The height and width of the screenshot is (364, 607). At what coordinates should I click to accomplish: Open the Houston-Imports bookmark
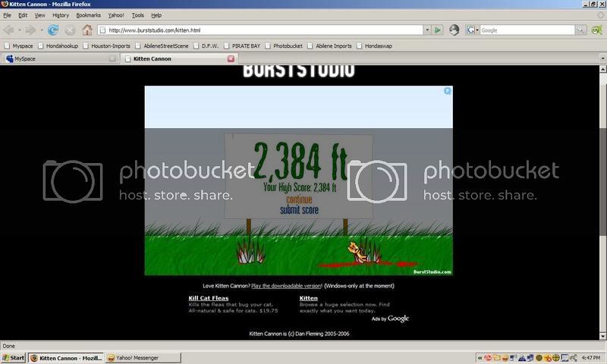106,45
